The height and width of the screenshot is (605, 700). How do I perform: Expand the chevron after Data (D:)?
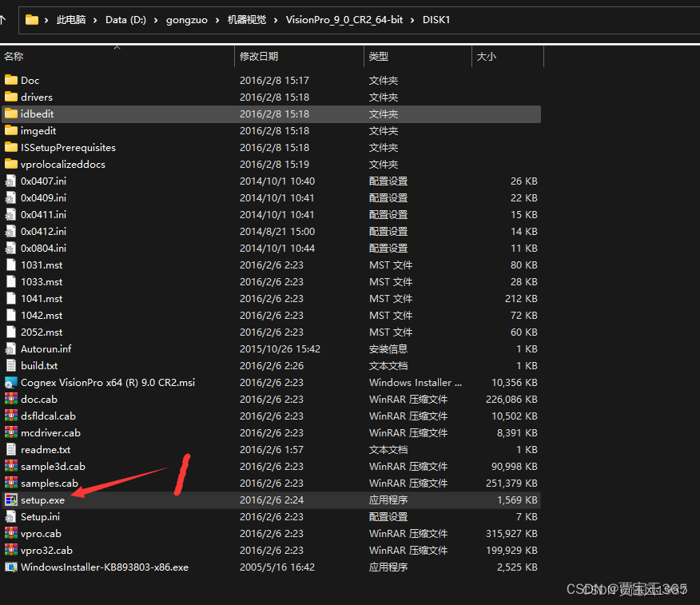click(156, 20)
